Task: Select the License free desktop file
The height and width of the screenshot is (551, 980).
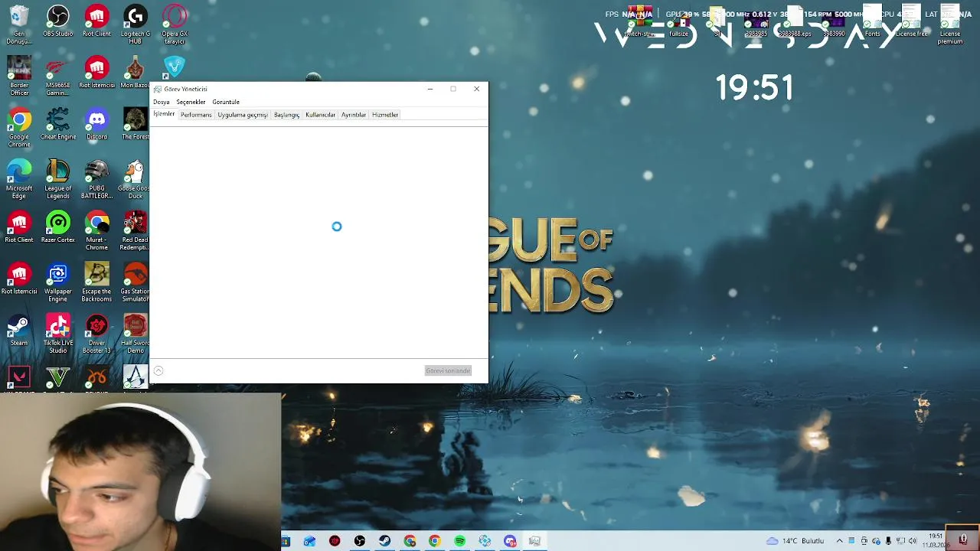Action: (x=911, y=21)
